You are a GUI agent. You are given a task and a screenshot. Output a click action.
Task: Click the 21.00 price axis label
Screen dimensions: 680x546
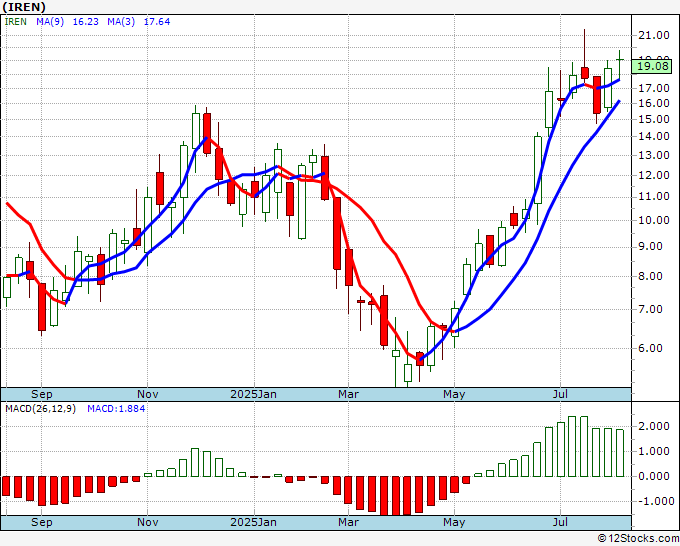click(654, 36)
